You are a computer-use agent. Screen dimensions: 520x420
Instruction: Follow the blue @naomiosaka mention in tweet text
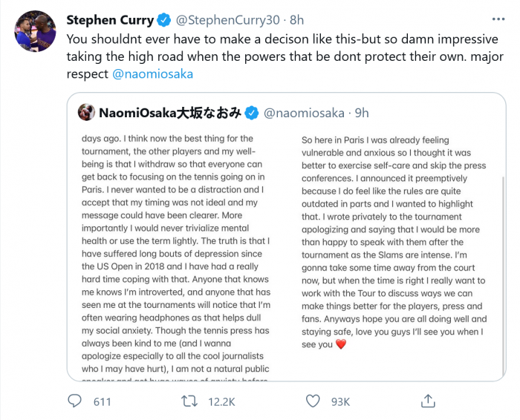(151, 73)
